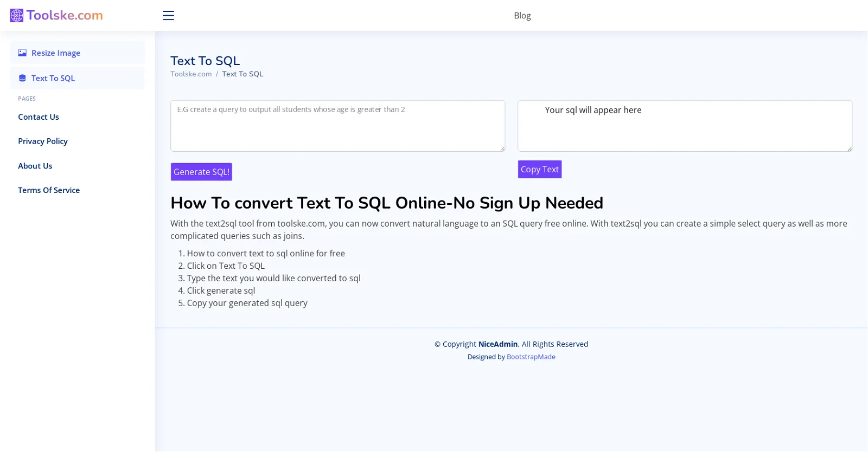868x452 pixels.
Task: Click the Text To SQL page heading
Action: click(x=205, y=61)
